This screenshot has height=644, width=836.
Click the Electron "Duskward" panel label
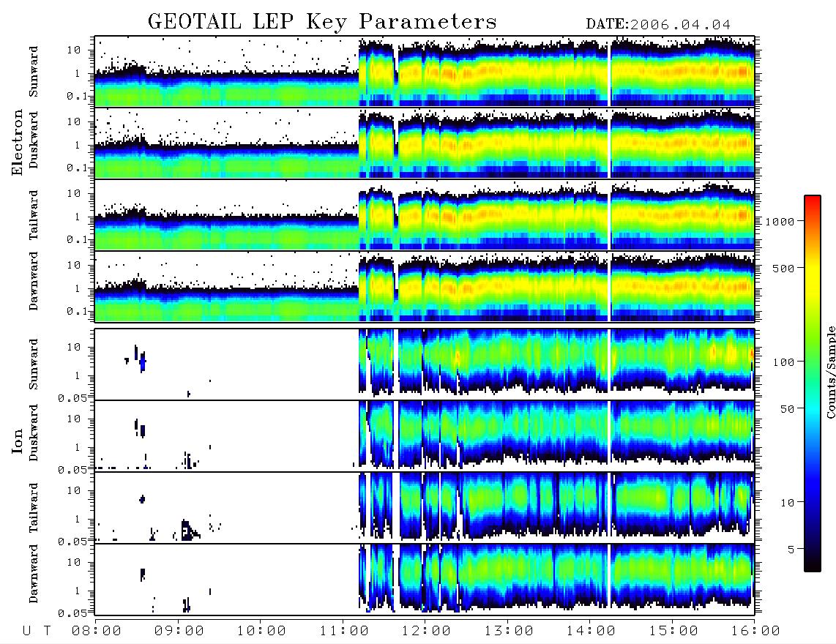coord(34,140)
